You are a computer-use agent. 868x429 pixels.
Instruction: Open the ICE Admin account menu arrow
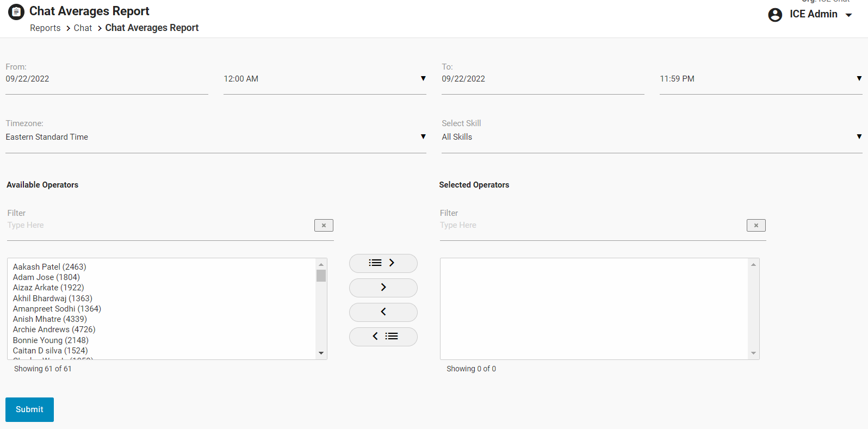[x=848, y=15]
